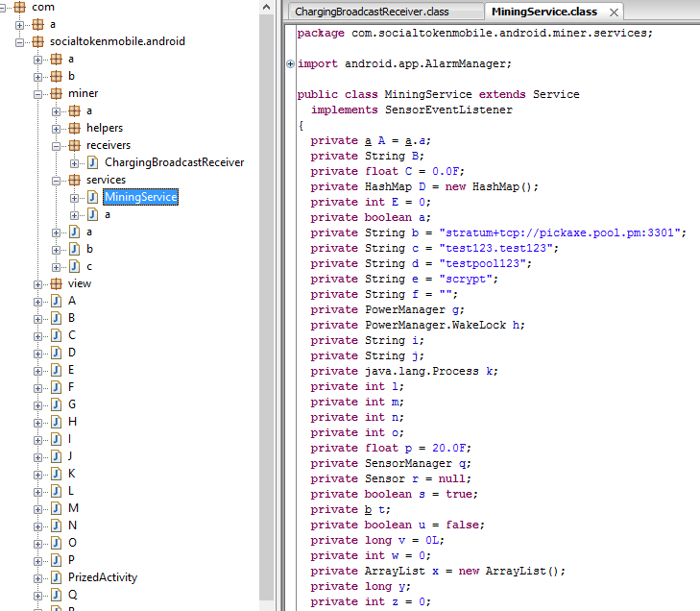
Task: Click the tree panel scroll-up arrow
Action: tap(267, 7)
